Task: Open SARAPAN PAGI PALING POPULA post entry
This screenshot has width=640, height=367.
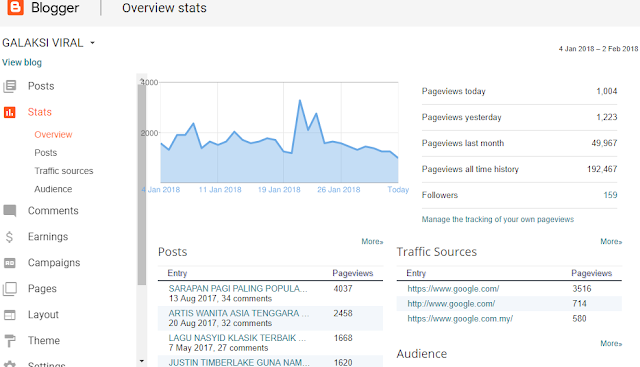Action: [x=238, y=289]
